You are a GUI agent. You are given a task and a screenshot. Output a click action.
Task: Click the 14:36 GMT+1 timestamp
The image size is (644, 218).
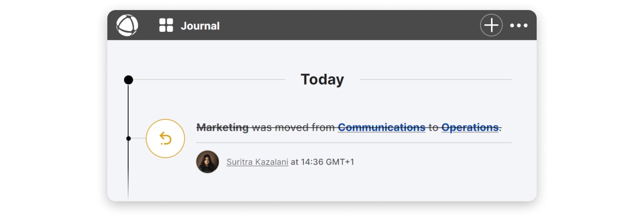click(x=327, y=162)
